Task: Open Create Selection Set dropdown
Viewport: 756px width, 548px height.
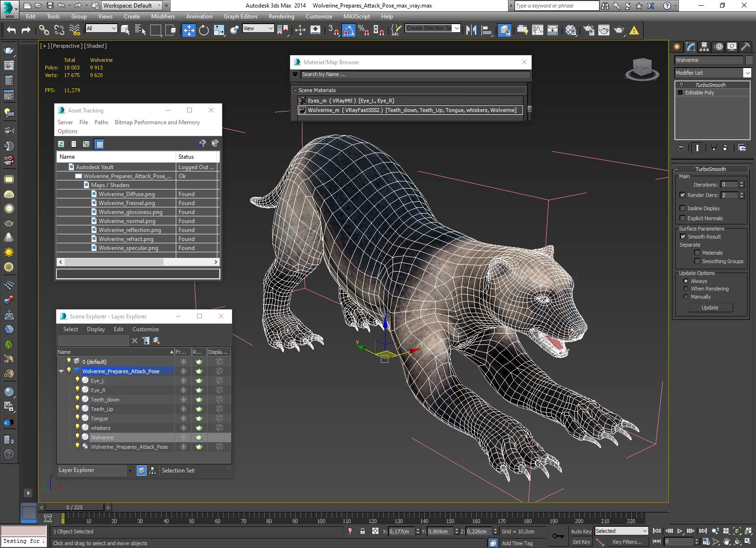Action: (456, 28)
